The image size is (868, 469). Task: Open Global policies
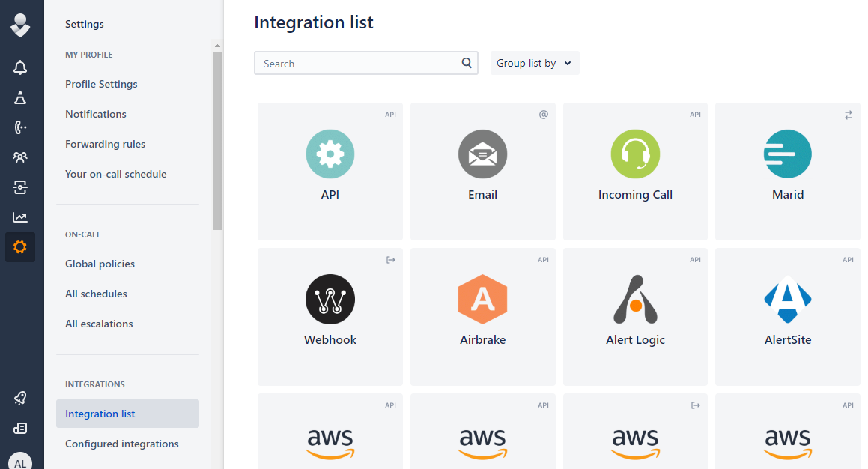[100, 264]
